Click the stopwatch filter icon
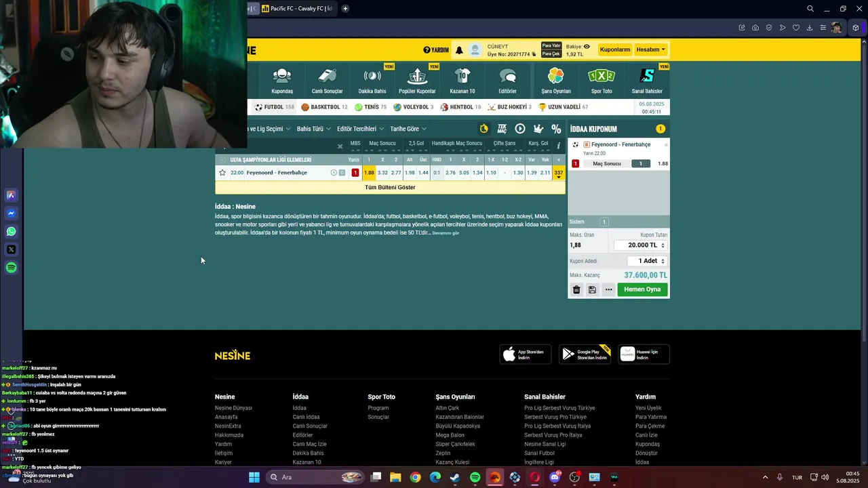Image resolution: width=868 pixels, height=488 pixels. click(484, 129)
